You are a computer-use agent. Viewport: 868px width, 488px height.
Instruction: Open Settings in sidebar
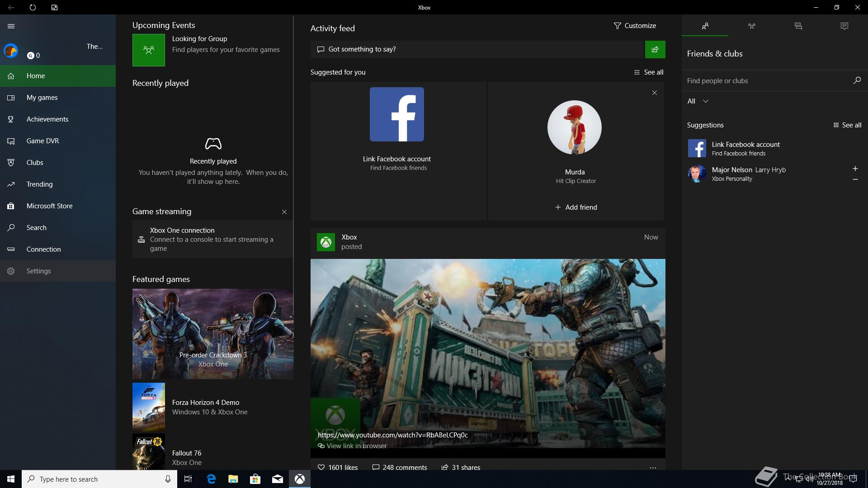(58, 271)
